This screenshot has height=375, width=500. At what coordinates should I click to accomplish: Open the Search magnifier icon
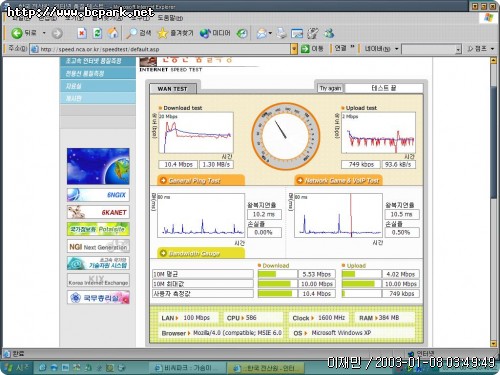(x=131, y=33)
